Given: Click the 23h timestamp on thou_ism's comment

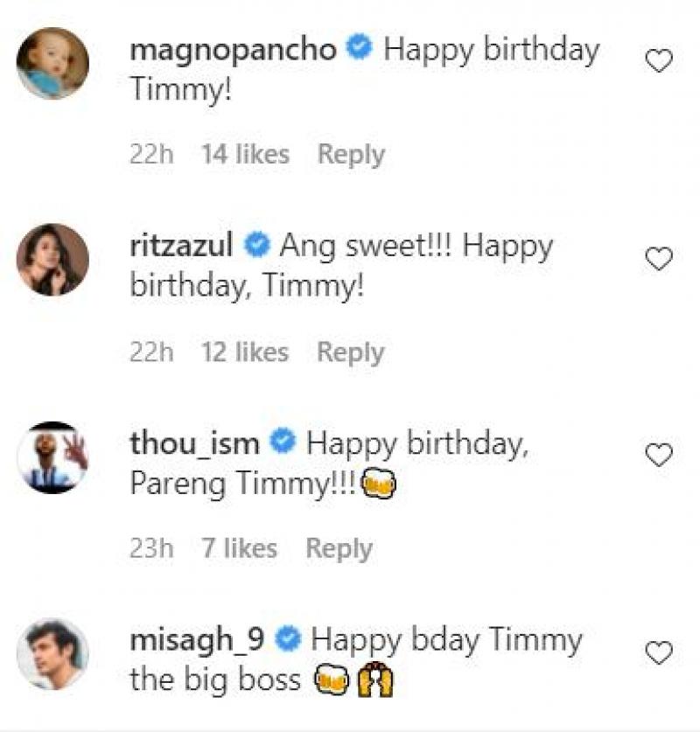Looking at the screenshot, I should pos(151,549).
